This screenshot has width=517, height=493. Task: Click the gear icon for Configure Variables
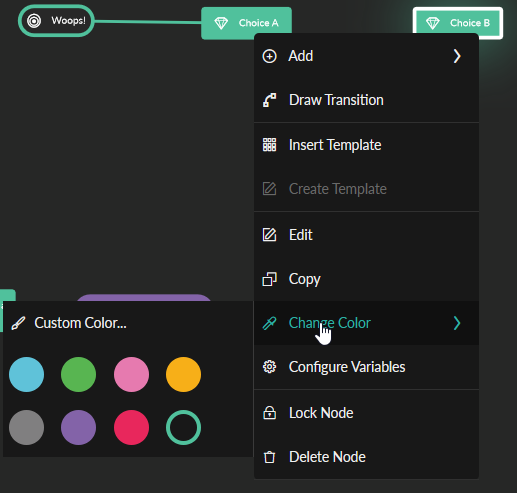pos(269,367)
